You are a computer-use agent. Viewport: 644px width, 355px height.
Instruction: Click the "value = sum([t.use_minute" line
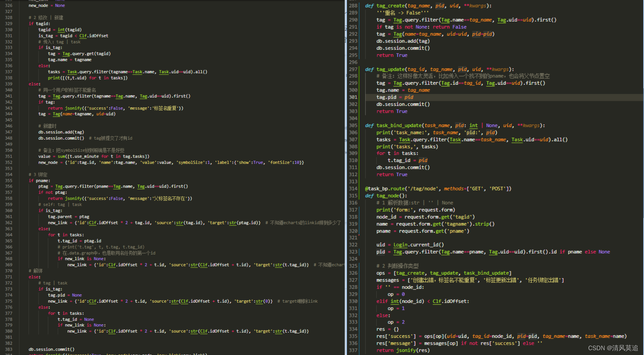[94, 156]
